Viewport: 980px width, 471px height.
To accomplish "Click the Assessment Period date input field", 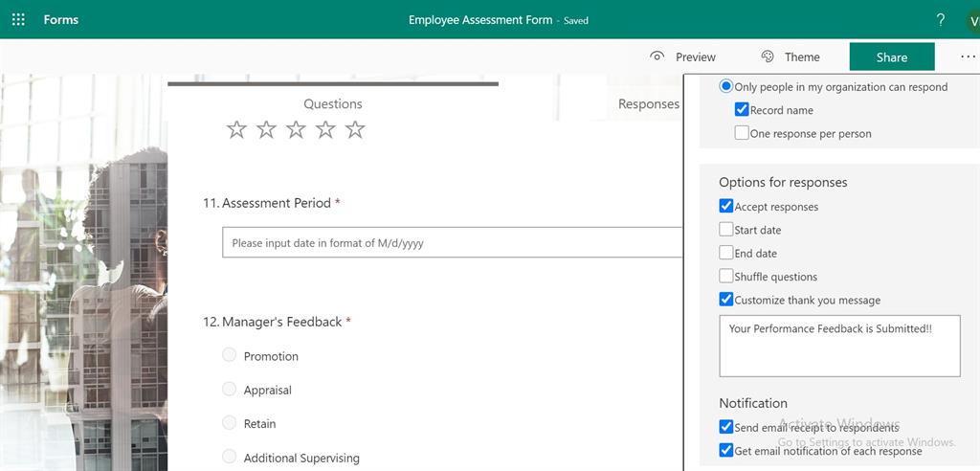I will (x=452, y=243).
